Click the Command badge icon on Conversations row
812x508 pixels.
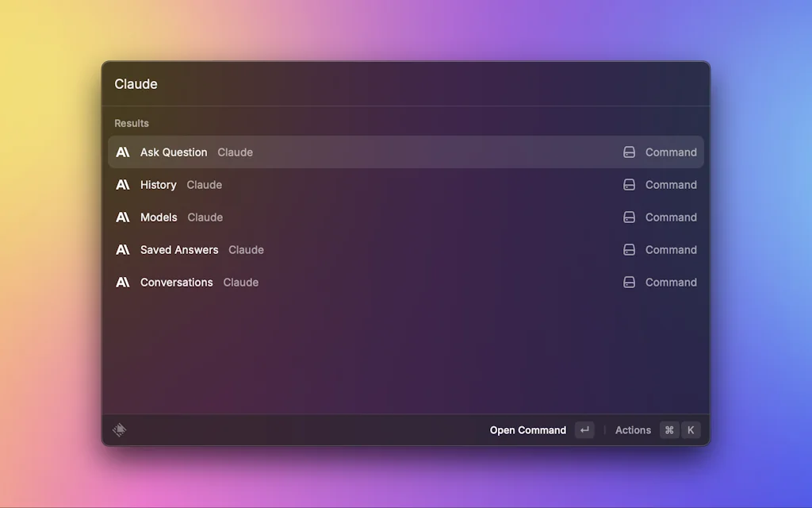click(x=629, y=282)
